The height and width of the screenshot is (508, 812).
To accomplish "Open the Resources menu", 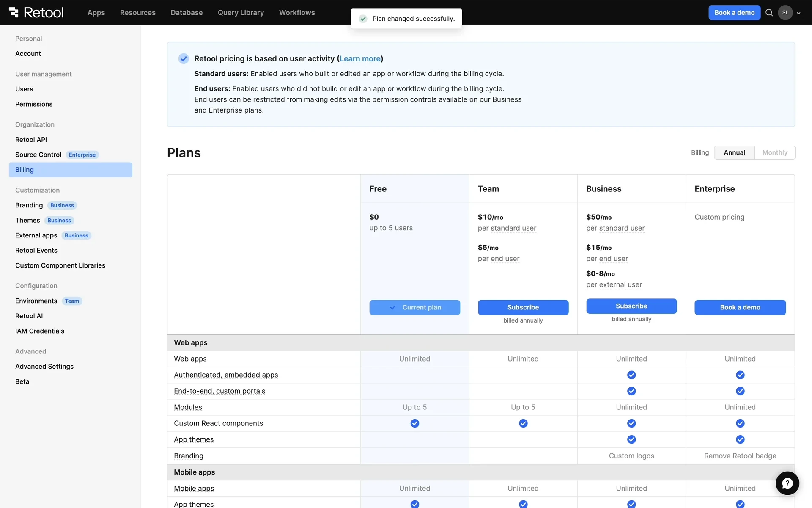I will tap(137, 13).
